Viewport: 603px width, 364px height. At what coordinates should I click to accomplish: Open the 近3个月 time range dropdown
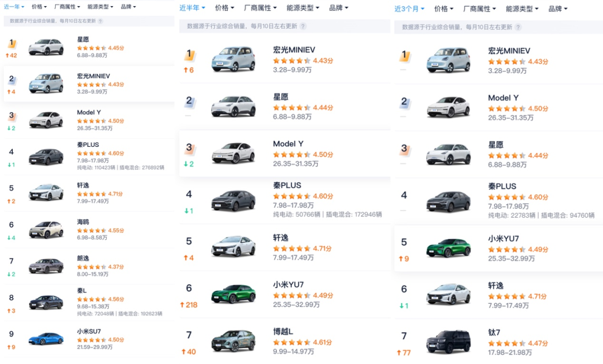pos(409,9)
